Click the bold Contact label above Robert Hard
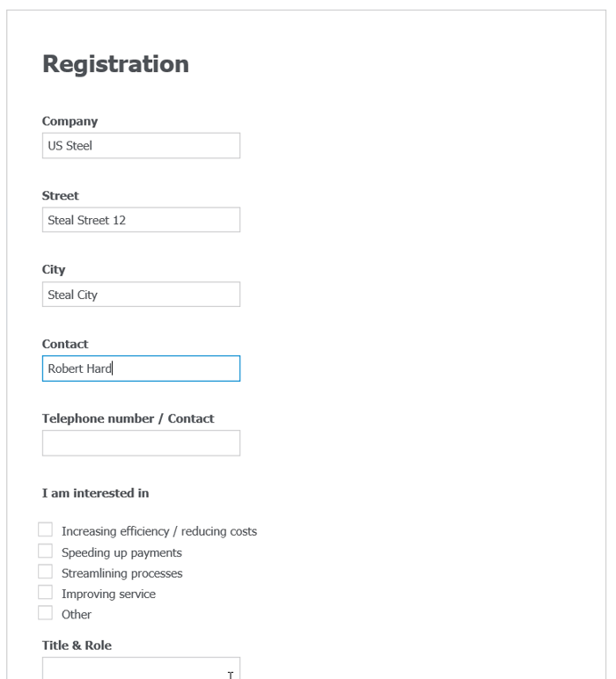Viewport: 616px width, 679px height. 65,344
